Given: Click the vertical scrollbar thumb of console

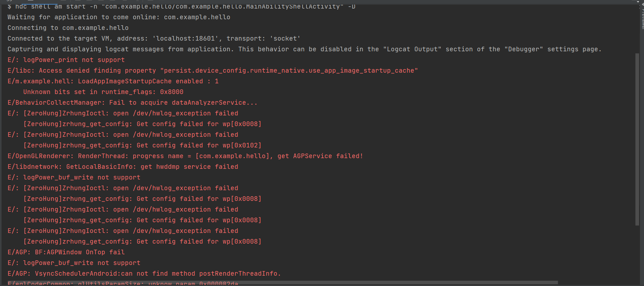Looking at the screenshot, I should click(637, 139).
